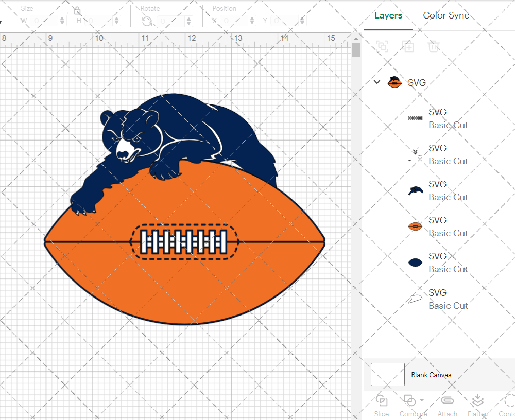Screen dimensions: 515x420
Task: Open the Combine dropdown arrow
Action: click(422, 400)
